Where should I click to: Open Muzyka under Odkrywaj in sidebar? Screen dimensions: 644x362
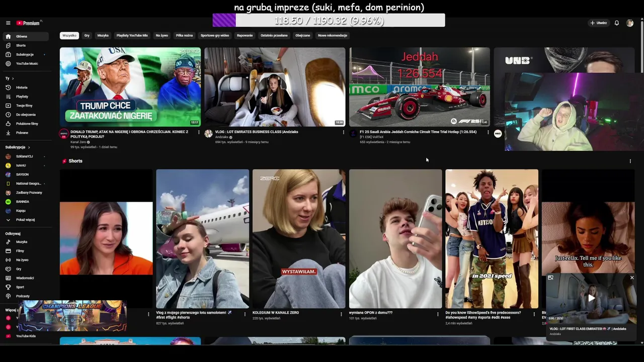[27, 242]
